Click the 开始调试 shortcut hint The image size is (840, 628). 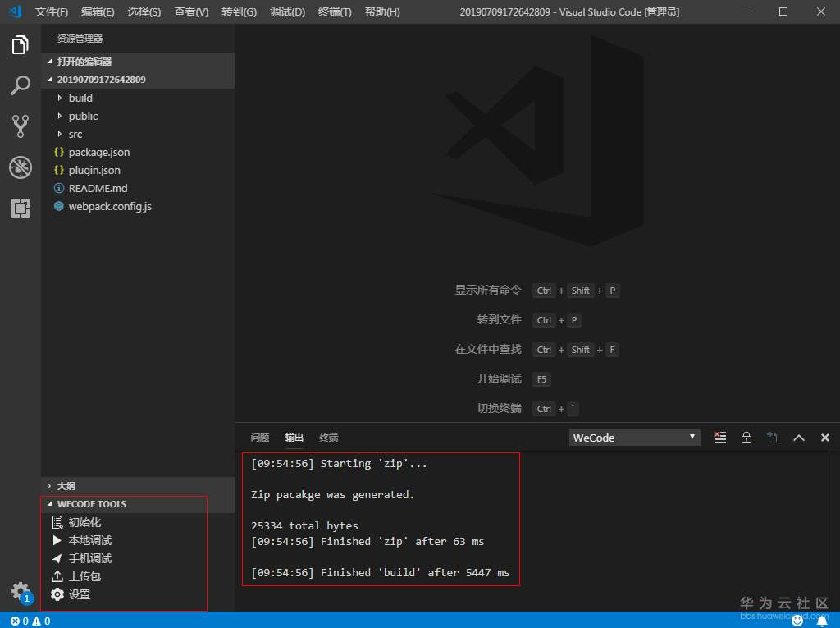click(514, 379)
